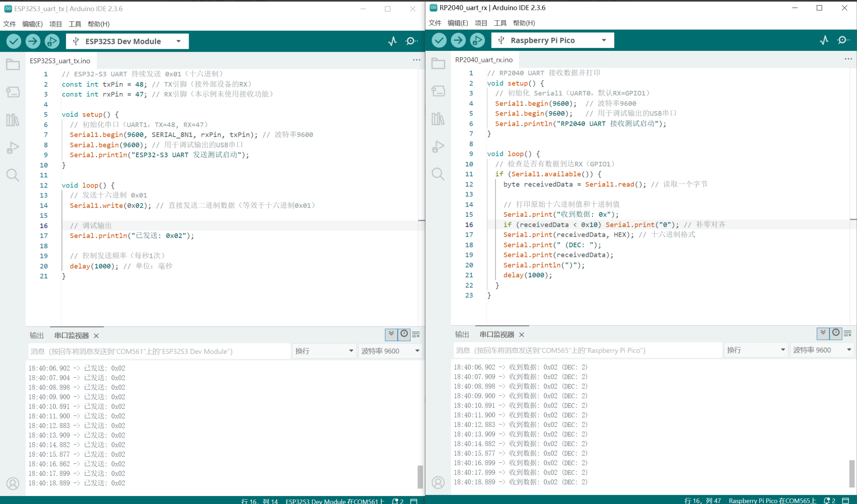Click line 14 Serial1.write(0x02) in ESP32S3 code
This screenshot has height=504, width=857.
click(x=110, y=205)
